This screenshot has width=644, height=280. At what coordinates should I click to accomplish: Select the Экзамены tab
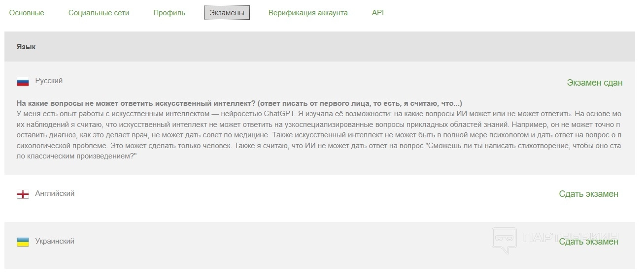(x=227, y=13)
